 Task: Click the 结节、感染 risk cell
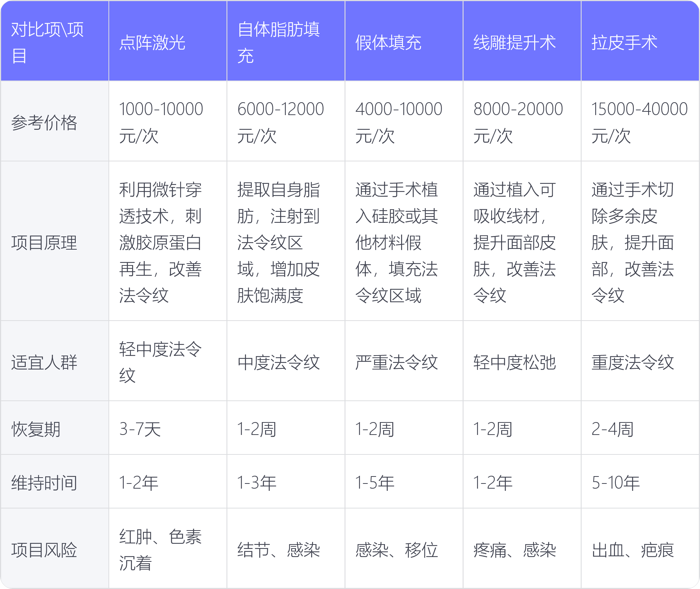(286, 548)
